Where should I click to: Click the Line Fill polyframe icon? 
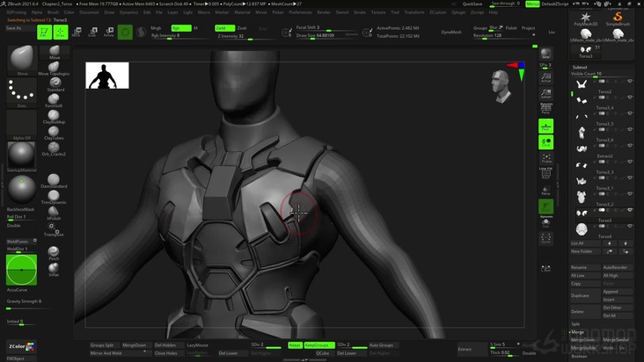click(545, 173)
